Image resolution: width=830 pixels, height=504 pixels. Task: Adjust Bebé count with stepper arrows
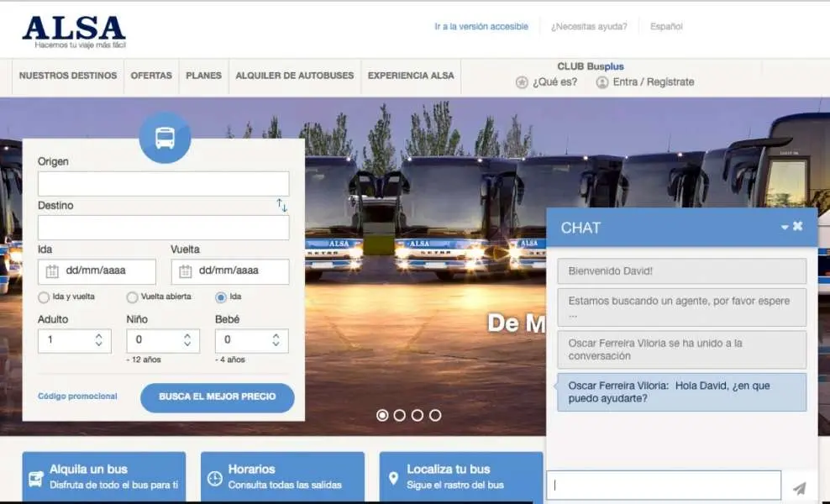coord(276,340)
